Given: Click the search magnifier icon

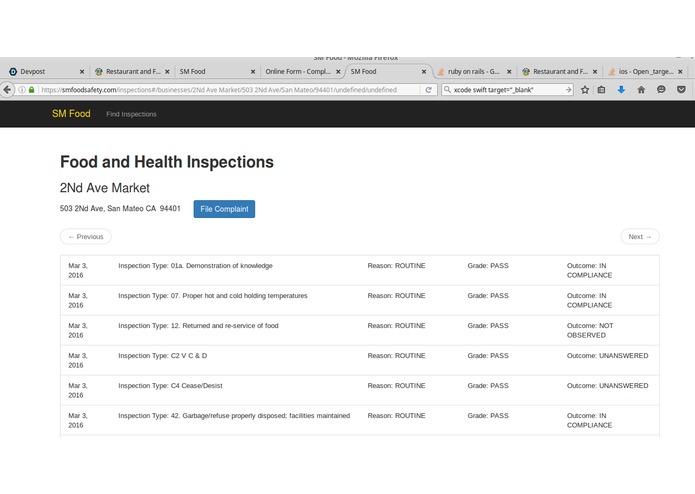Looking at the screenshot, I should (x=447, y=90).
